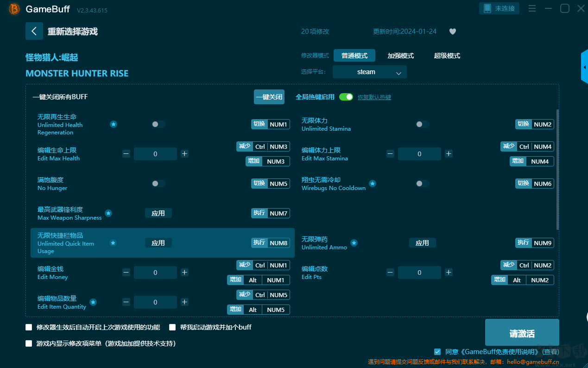This screenshot has height=368, width=588.
Task: Click the phone not-connected icon
Action: point(487,8)
